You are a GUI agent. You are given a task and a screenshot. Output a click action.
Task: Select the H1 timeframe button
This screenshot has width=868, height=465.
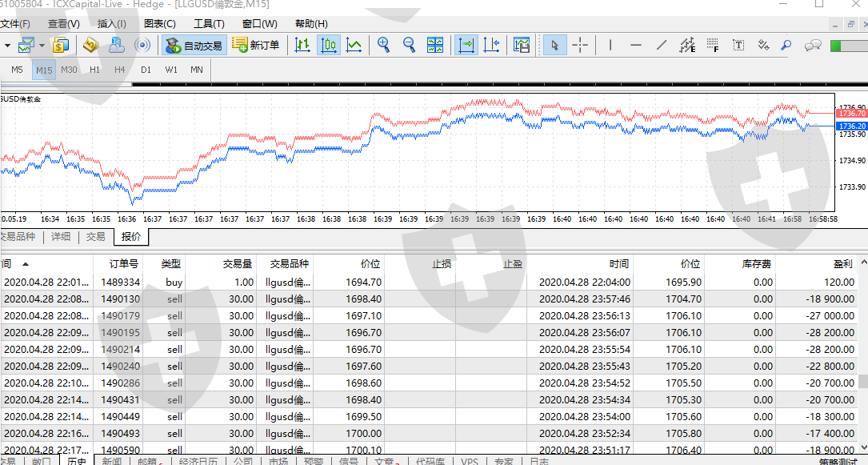coord(95,70)
